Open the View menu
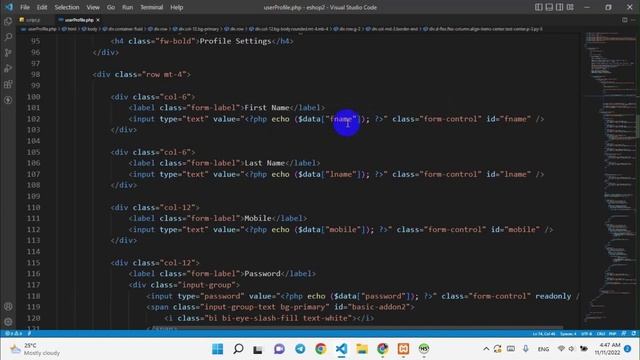The image size is (640, 360). coord(93,7)
